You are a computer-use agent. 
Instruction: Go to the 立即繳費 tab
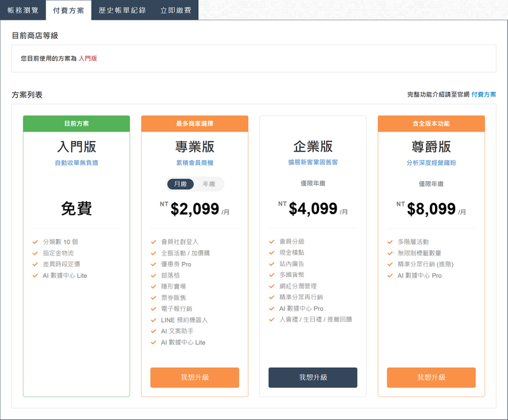[x=175, y=10]
